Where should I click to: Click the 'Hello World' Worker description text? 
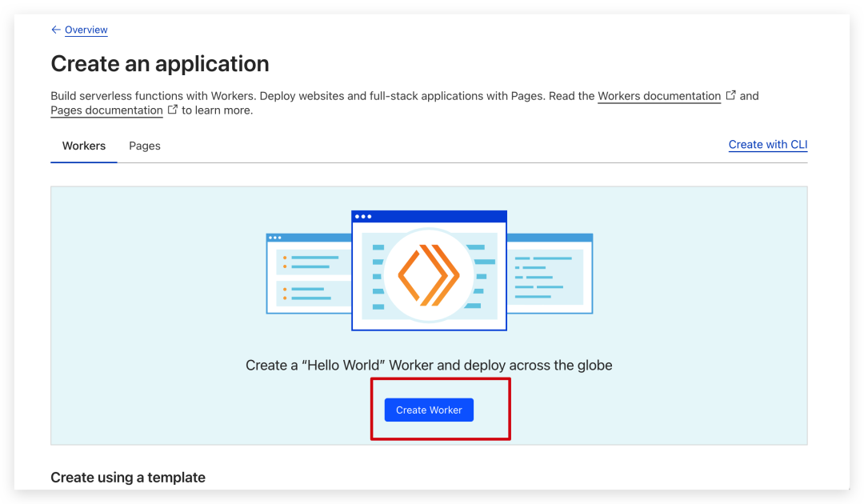429,365
